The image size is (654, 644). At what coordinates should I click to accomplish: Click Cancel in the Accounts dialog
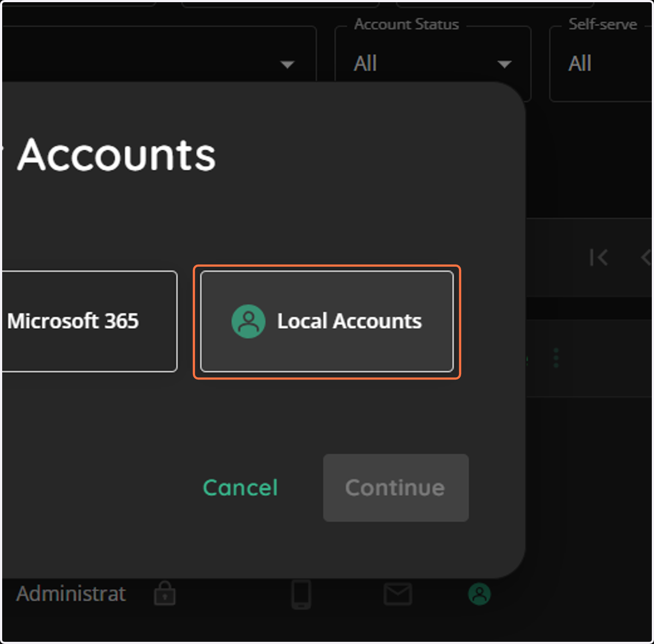240,487
